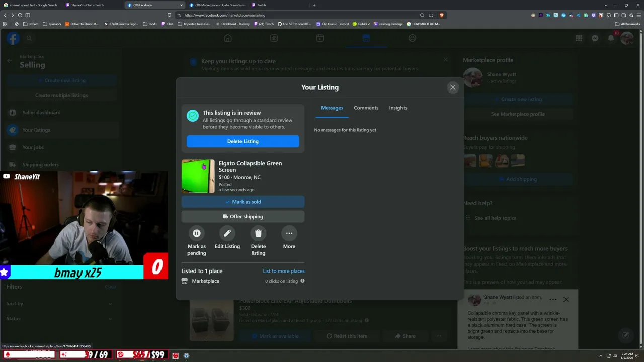Click the Edit Listing pencil icon
The width and height of the screenshot is (644, 362).
[x=227, y=233]
